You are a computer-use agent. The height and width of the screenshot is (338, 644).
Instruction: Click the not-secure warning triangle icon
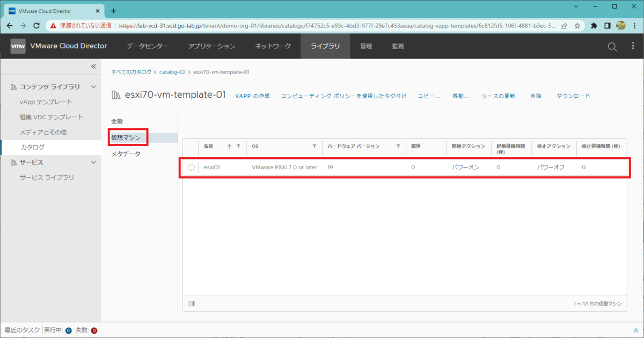(54, 25)
